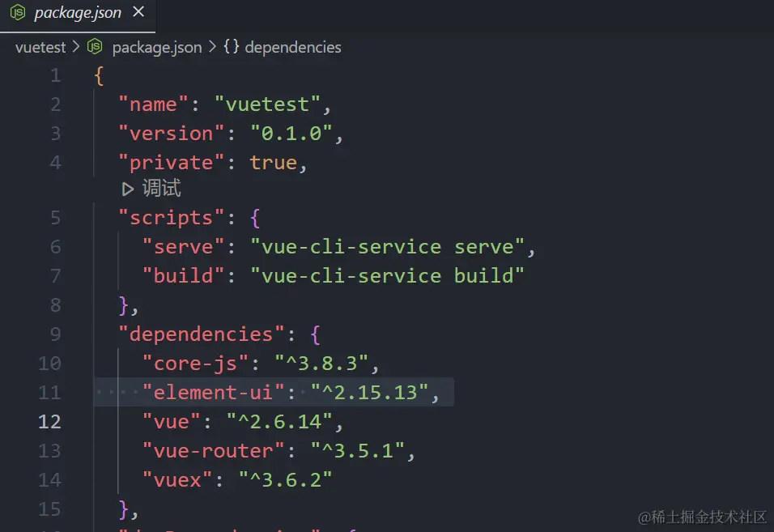
Task: Click "vue-cli-service serve" command string
Action: [388, 247]
